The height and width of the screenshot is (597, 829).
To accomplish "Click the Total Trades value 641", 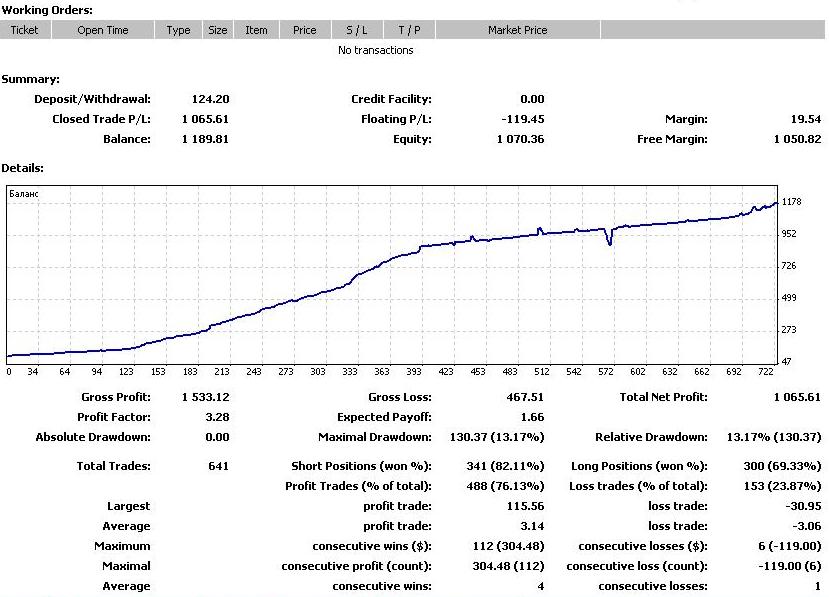I will click(219, 466).
